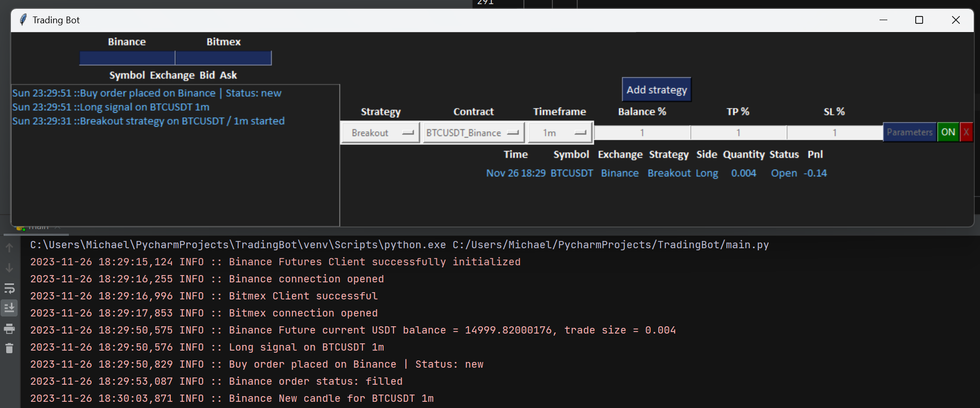Click the TP % input field
The image size is (980, 408).
tap(739, 133)
